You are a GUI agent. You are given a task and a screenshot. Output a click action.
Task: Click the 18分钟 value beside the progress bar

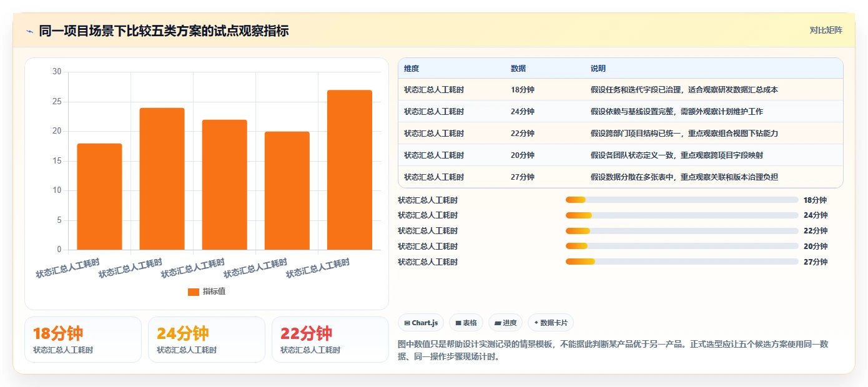pyautogui.click(x=816, y=200)
